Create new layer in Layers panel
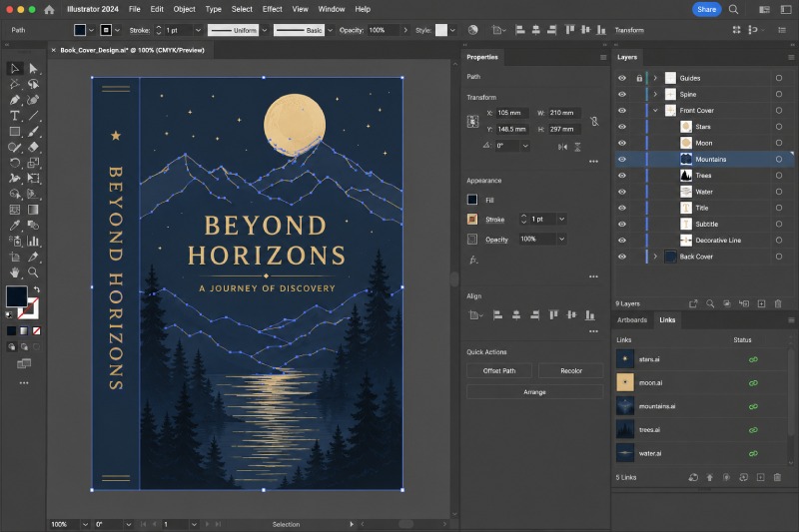This screenshot has width=799, height=532. [x=761, y=303]
